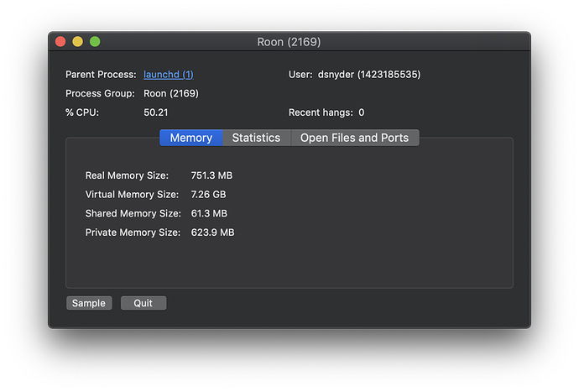The image size is (579, 392).
Task: Select the 7.26 GB virtual memory value
Action: (x=208, y=195)
